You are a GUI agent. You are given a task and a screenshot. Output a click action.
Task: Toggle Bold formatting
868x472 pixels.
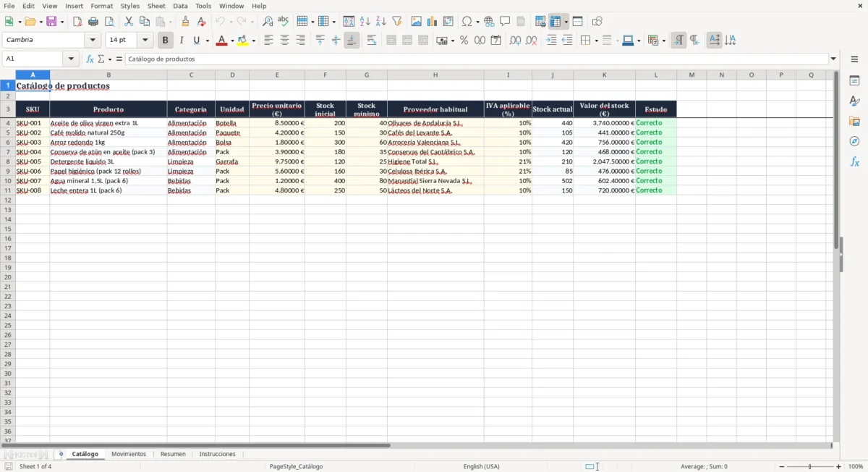pos(166,41)
